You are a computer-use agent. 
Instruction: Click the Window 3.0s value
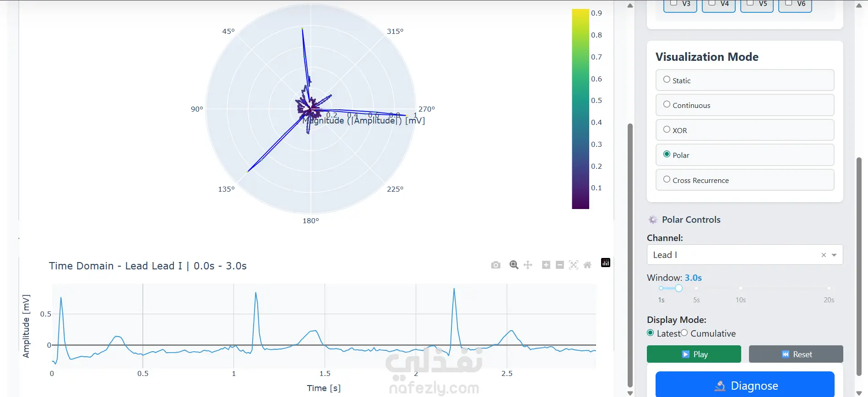coord(693,278)
